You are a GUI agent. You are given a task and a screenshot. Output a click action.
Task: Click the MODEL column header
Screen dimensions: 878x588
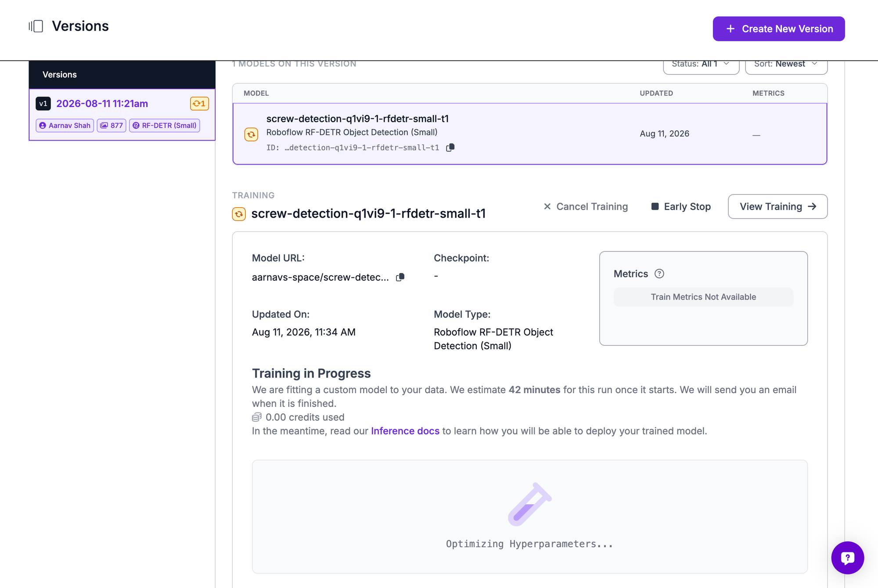click(256, 93)
